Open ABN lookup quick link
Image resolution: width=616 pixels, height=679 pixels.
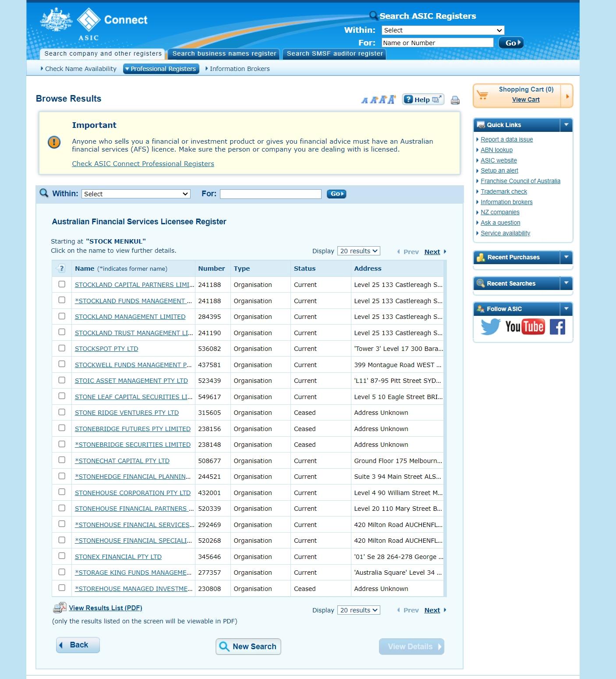click(x=496, y=150)
